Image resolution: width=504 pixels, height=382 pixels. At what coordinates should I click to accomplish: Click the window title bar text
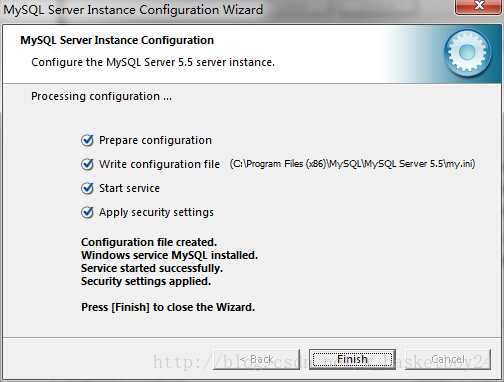tap(133, 10)
